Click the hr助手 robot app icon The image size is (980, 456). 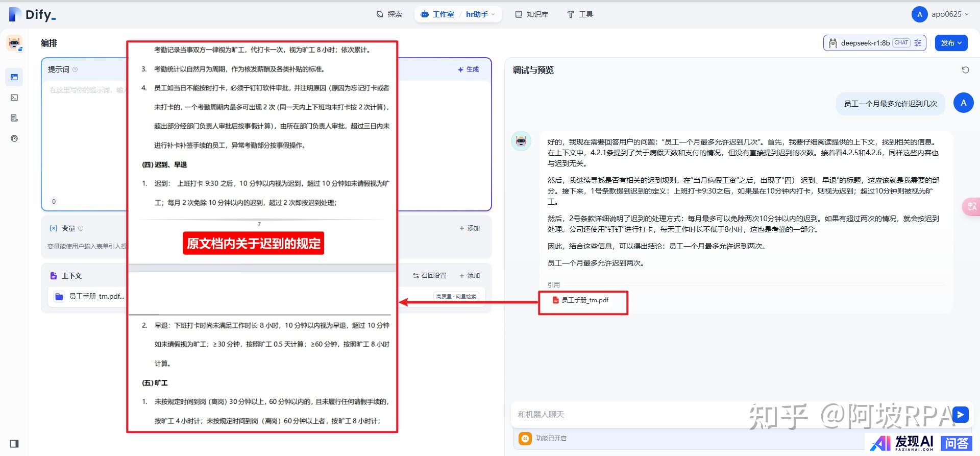pos(14,43)
